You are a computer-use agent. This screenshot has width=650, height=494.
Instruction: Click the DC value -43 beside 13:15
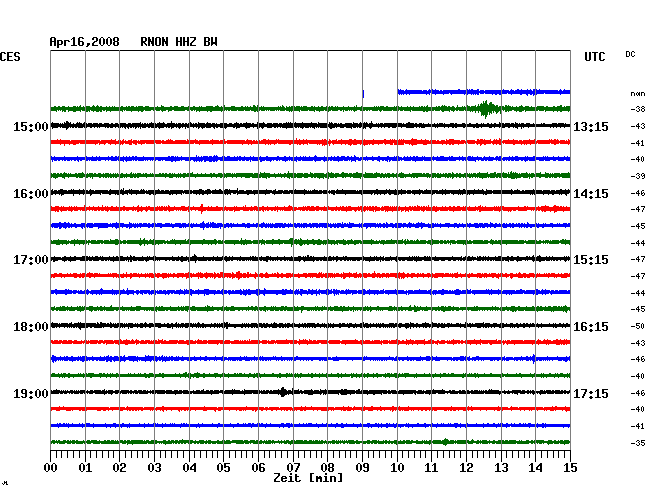pyautogui.click(x=638, y=126)
